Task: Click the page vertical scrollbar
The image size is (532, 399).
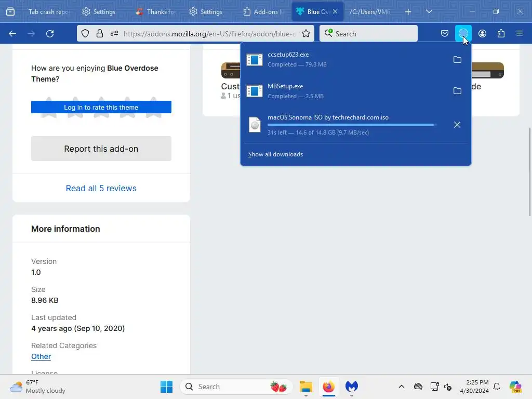Action: [529, 171]
